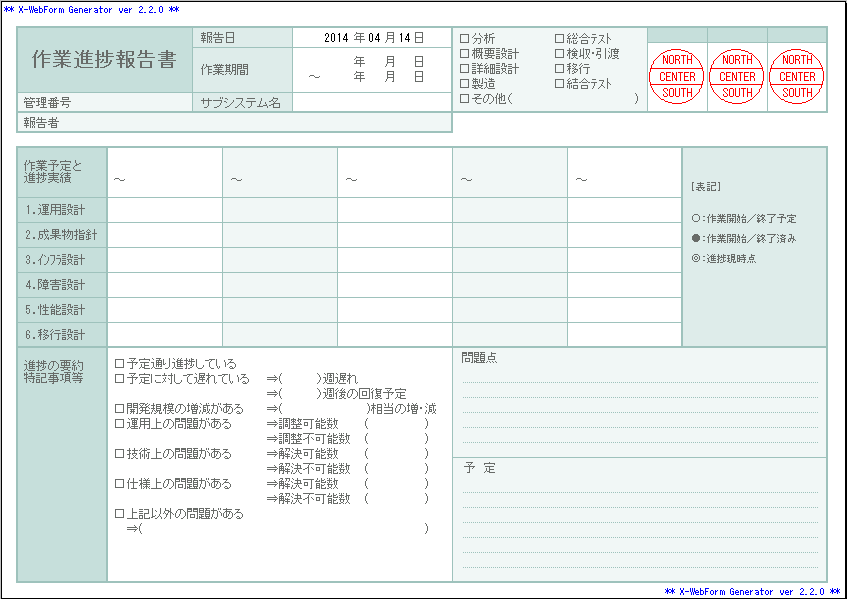Image resolution: width=847 pixels, height=599 pixels.
Task: Check 上記以外の問題がある option
Action: [120, 514]
